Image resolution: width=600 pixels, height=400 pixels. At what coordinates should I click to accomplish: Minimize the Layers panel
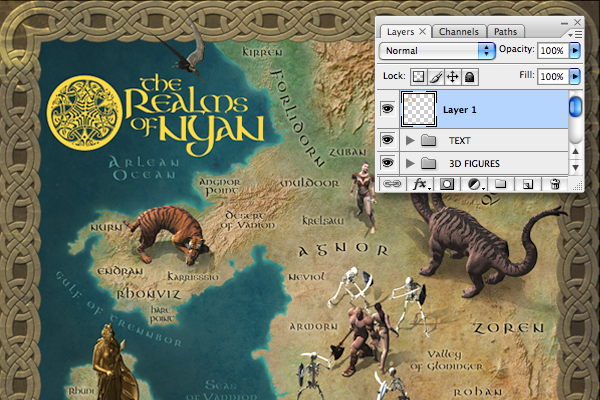564,23
